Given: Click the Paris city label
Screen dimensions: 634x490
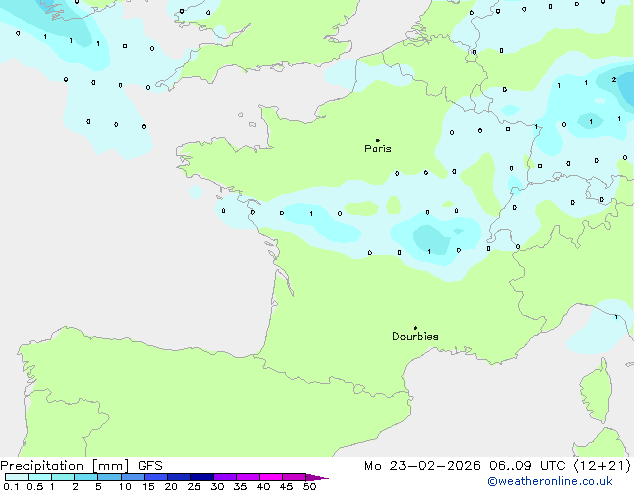Looking at the screenshot, I should [x=378, y=149].
